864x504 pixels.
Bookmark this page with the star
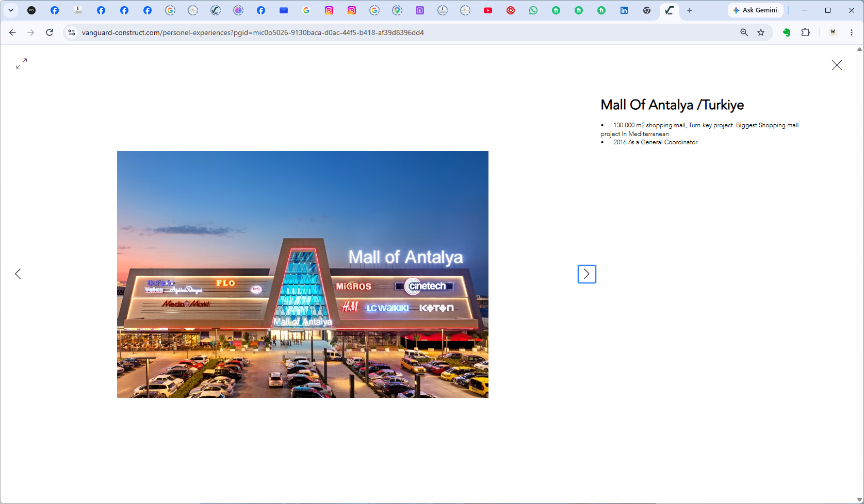click(761, 32)
